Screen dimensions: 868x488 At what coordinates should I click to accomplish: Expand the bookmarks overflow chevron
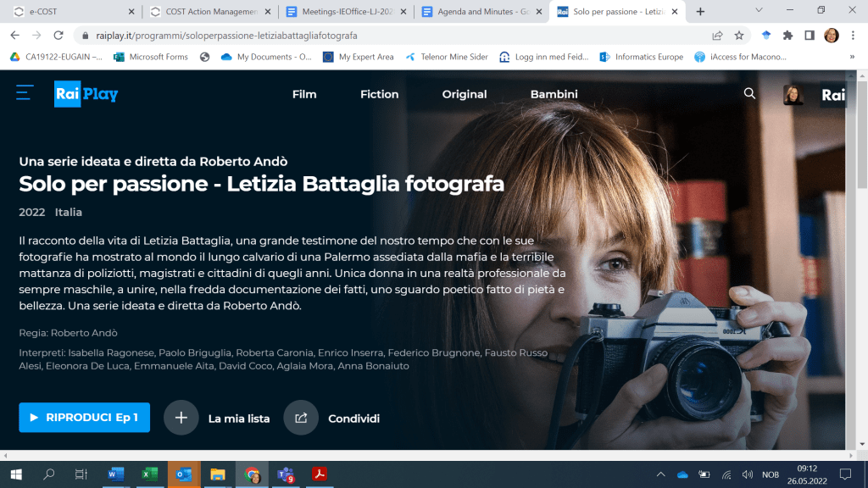pyautogui.click(x=852, y=57)
